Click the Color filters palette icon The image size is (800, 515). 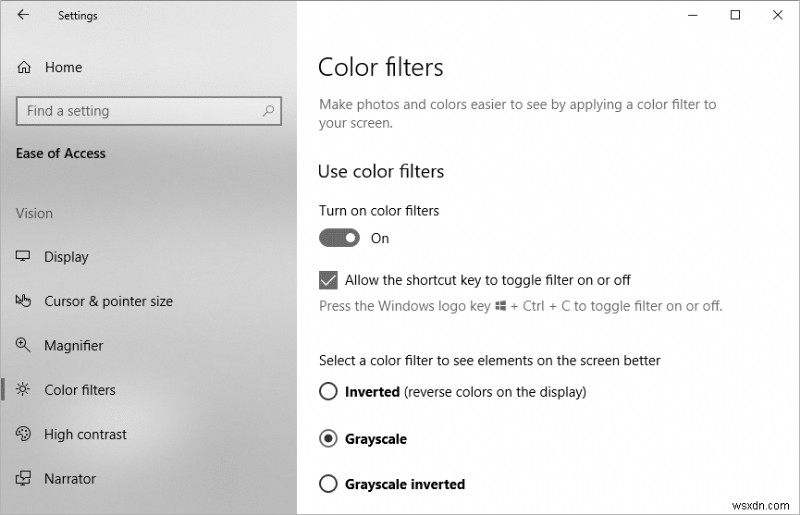coord(24,390)
